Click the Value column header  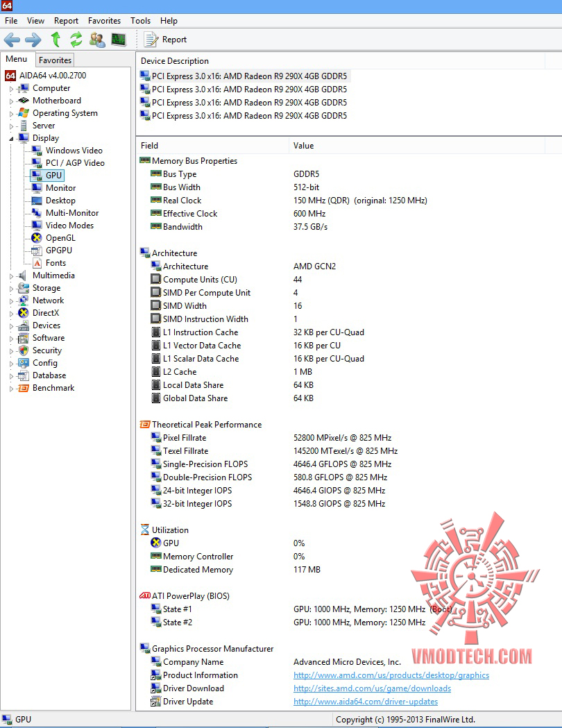[x=417, y=145]
